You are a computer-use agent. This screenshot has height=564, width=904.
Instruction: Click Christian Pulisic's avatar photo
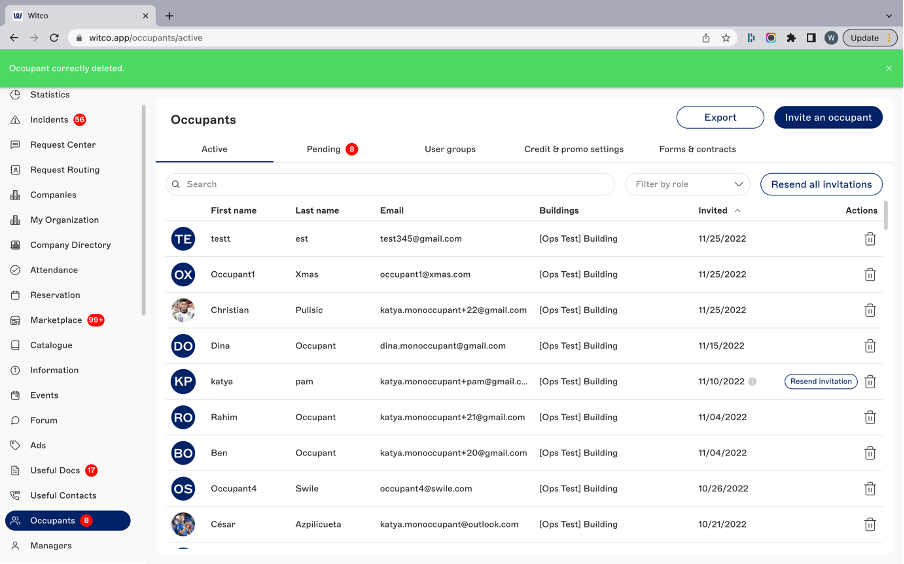[x=183, y=310]
